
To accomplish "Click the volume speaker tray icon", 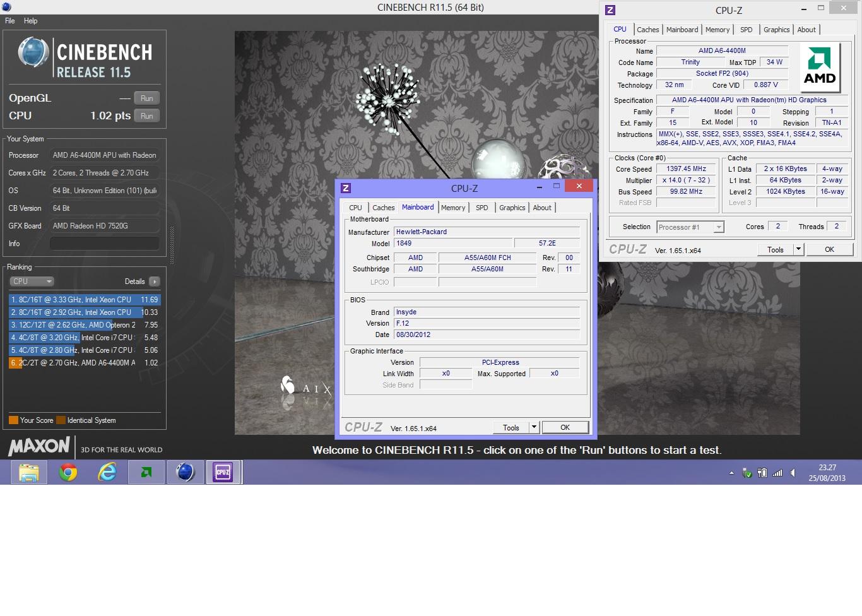I will pos(793,473).
